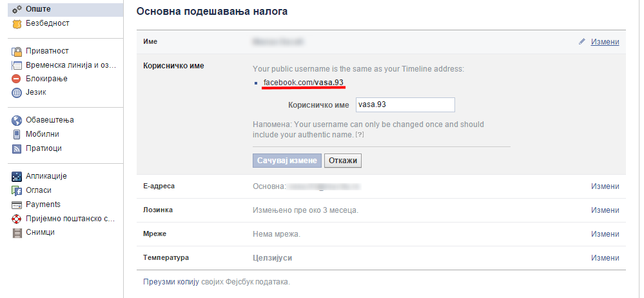Click Измени in the Температура row
Viewport: 644px width, 298px height.
605,258
